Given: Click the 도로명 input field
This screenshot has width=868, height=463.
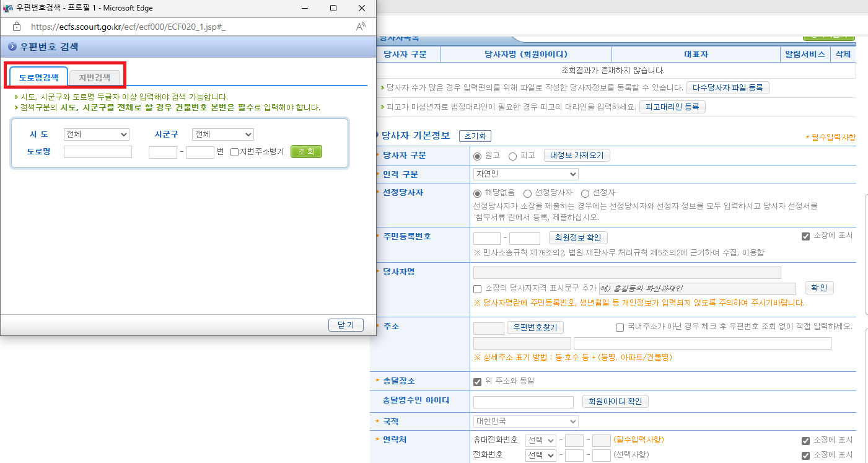Looking at the screenshot, I should click(x=98, y=152).
